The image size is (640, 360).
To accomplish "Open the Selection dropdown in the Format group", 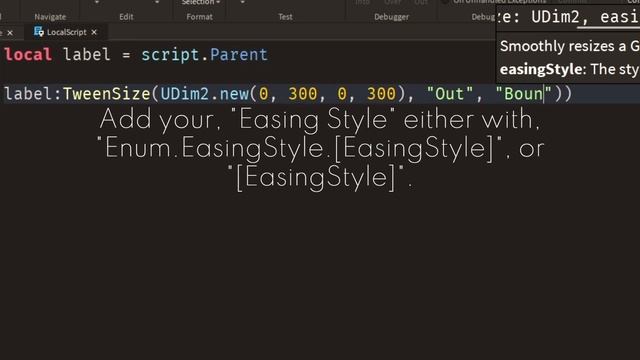I will (x=201, y=2).
